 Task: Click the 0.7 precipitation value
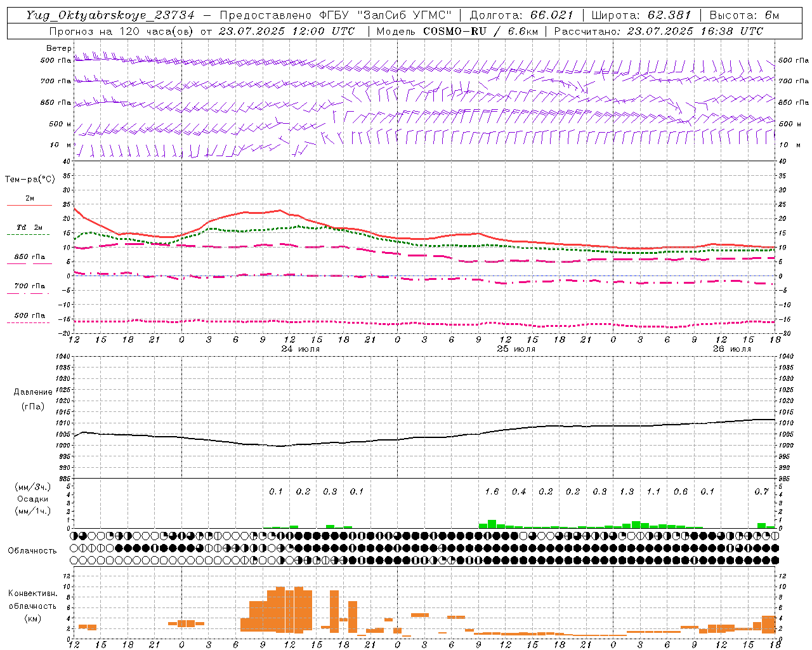point(761,491)
